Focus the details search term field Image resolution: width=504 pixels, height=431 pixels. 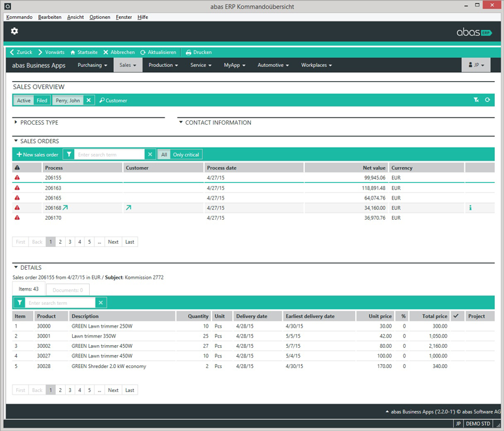tap(60, 302)
